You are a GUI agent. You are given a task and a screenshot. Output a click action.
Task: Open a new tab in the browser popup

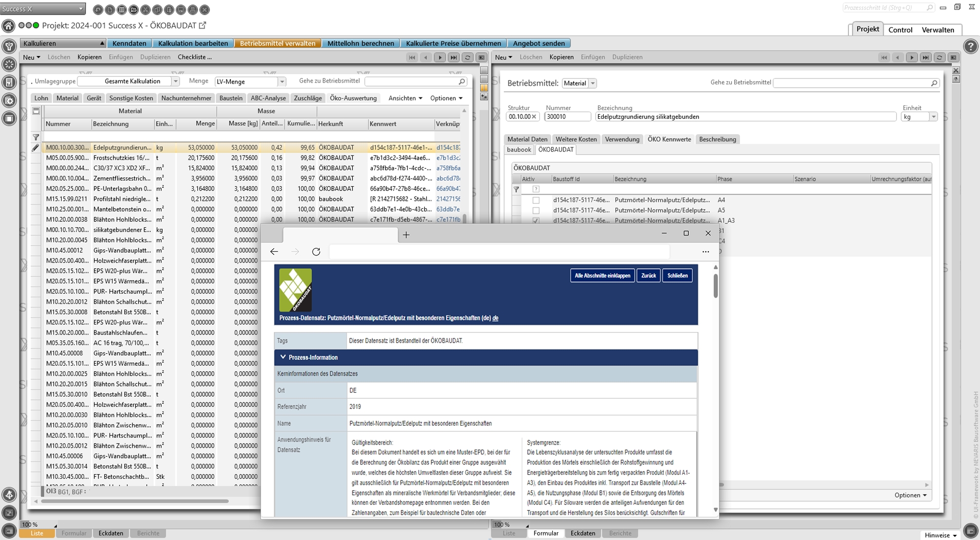point(406,235)
